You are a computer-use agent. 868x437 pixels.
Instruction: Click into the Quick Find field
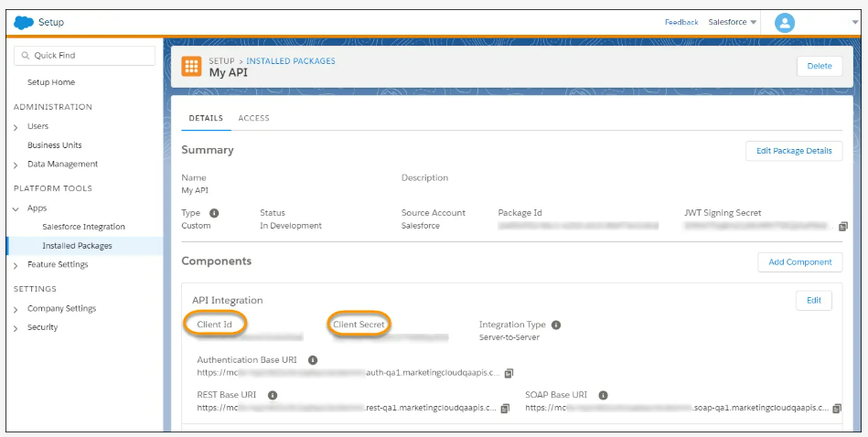(85, 56)
